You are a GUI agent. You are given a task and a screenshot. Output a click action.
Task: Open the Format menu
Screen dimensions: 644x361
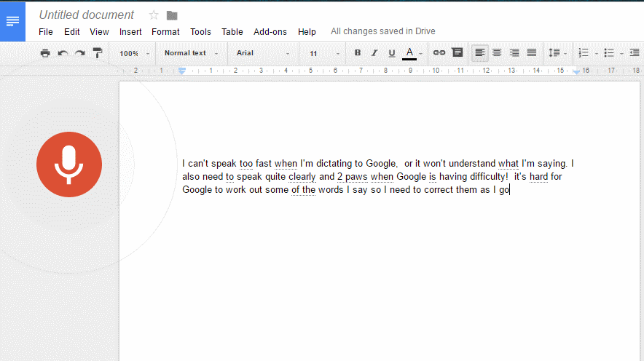tap(165, 31)
